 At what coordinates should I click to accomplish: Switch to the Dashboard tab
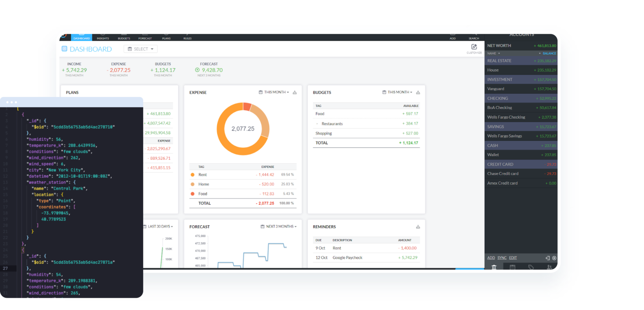(x=81, y=37)
